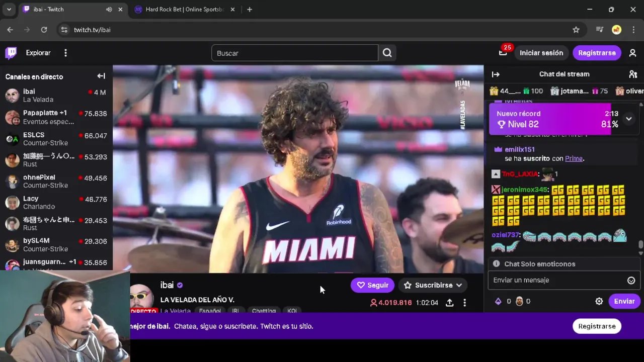644x362 pixels.
Task: Open ohnePixel channel in the sidebar
Action: click(x=56, y=182)
